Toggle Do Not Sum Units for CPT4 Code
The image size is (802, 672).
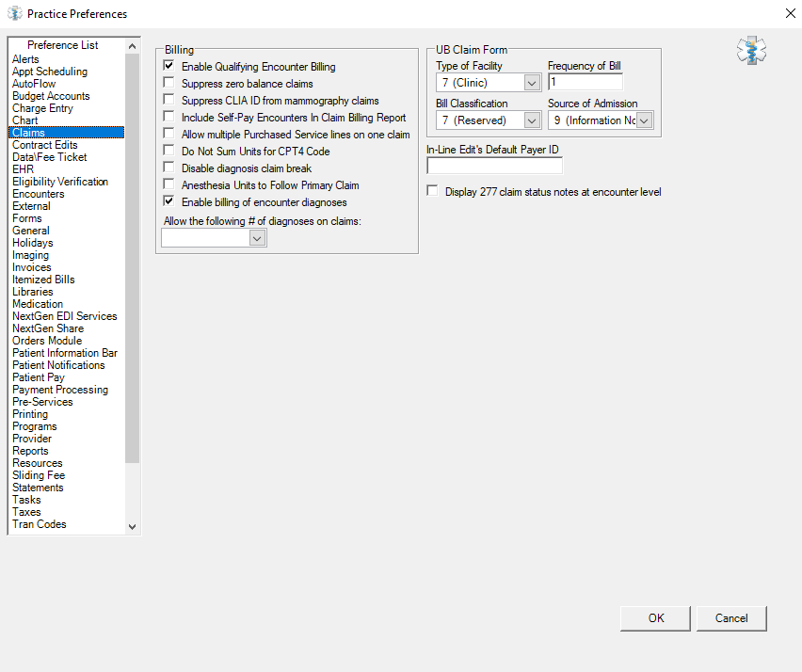[x=168, y=151]
